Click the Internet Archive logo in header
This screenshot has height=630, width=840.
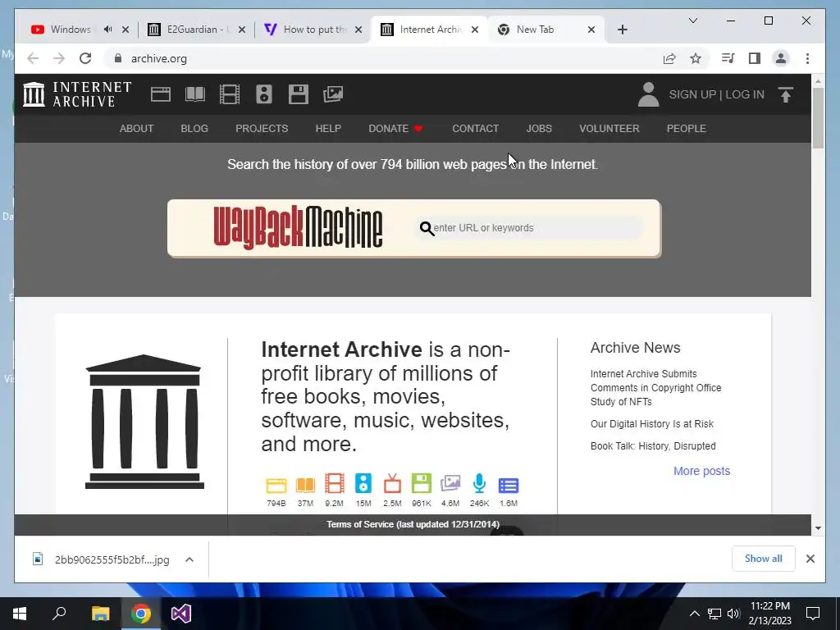pyautogui.click(x=77, y=94)
